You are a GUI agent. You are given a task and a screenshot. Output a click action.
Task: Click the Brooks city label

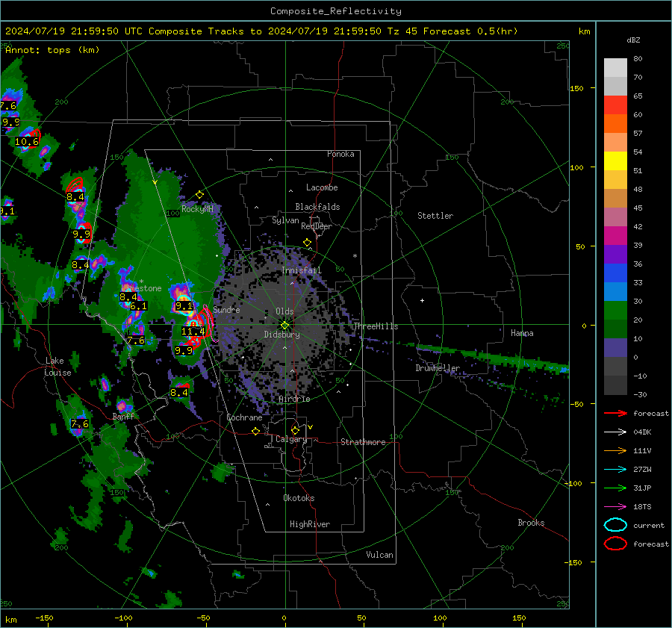tap(531, 523)
